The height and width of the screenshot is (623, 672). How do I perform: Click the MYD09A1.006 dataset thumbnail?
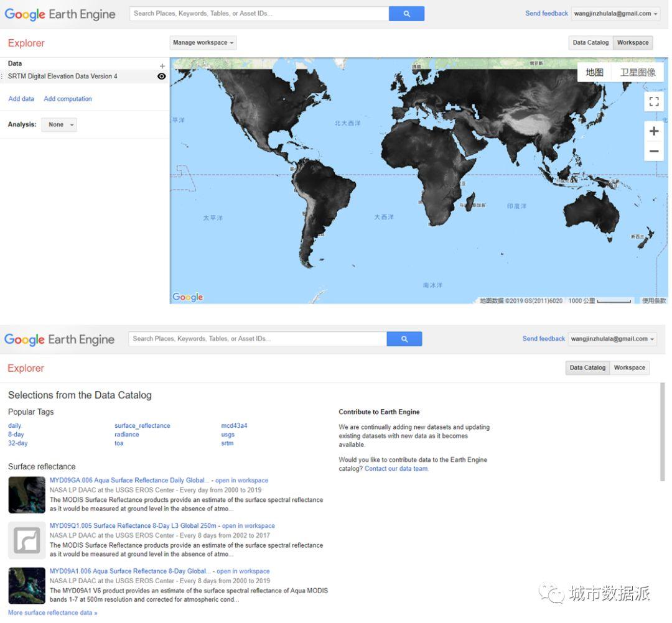coord(27,586)
